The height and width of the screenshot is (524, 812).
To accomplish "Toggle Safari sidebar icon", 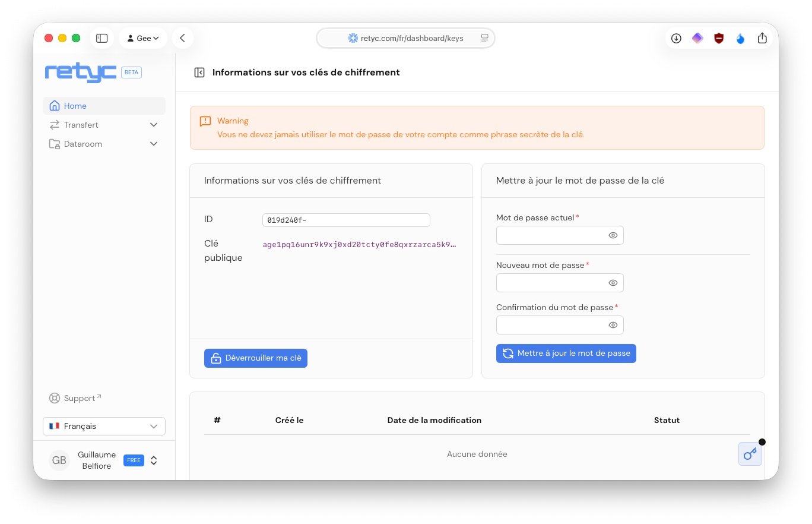I will 102,38.
